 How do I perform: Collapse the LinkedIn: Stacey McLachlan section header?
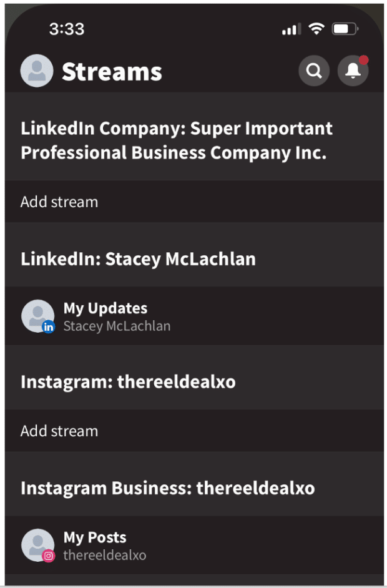tap(138, 259)
